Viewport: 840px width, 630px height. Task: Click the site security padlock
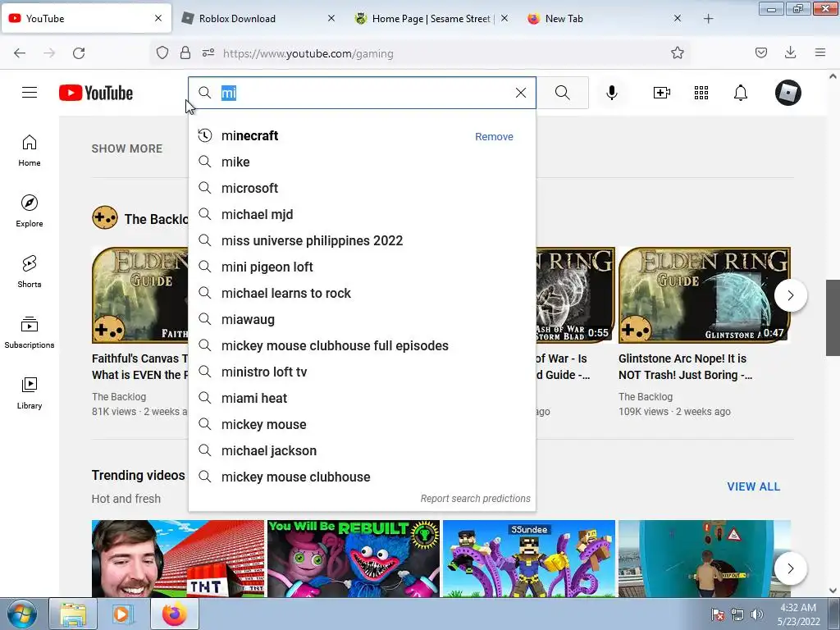[x=185, y=52]
